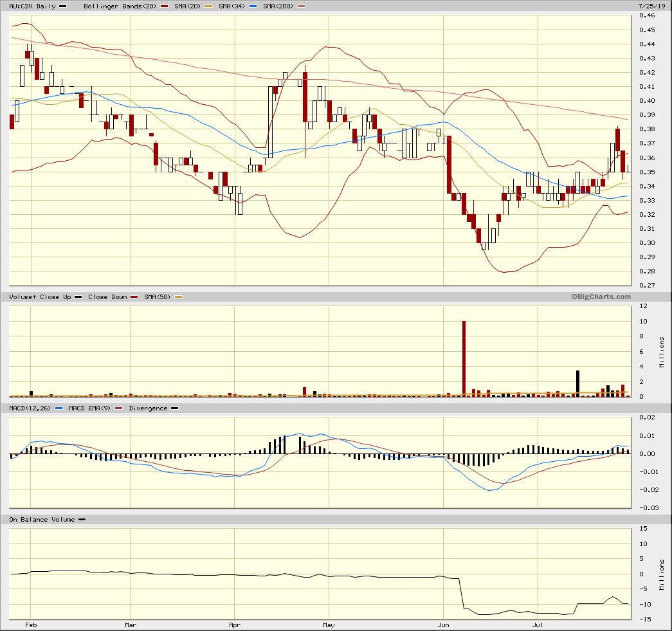This screenshot has height=631, width=672.
Task: Click the Feb month label on the time axis
Action: click(x=31, y=625)
